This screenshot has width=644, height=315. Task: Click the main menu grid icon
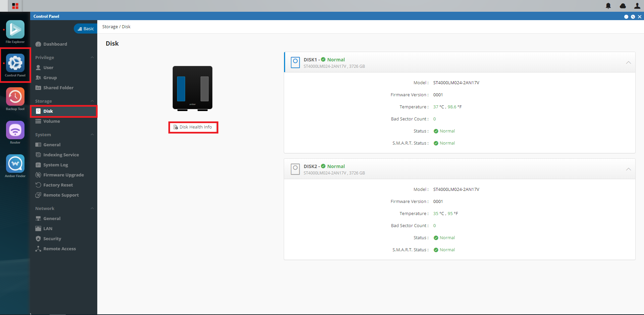pyautogui.click(x=15, y=6)
